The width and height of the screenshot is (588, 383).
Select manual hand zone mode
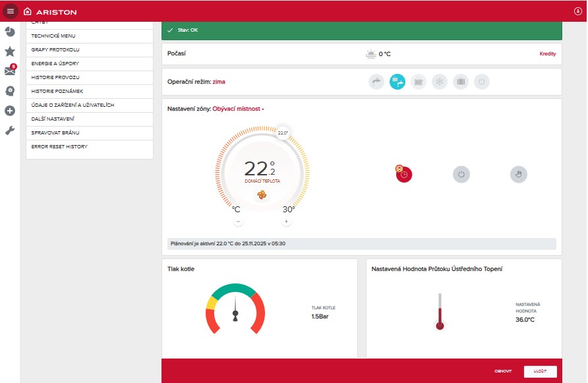[x=519, y=175]
